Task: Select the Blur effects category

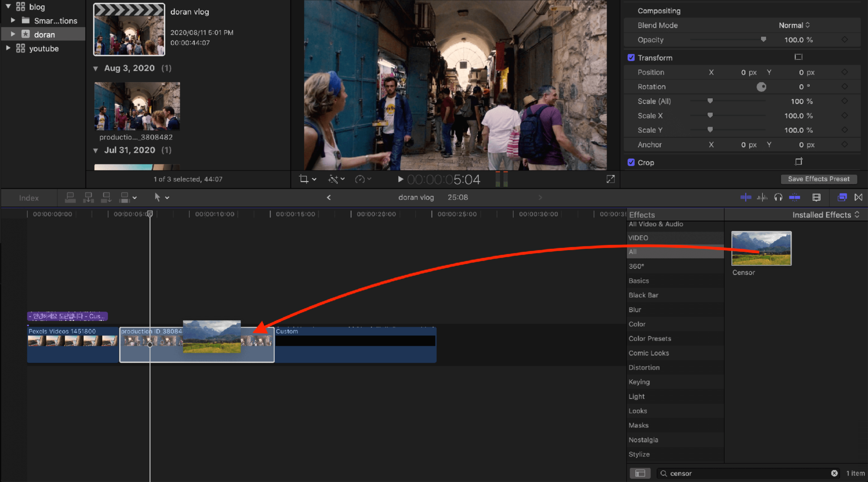Action: pos(635,310)
